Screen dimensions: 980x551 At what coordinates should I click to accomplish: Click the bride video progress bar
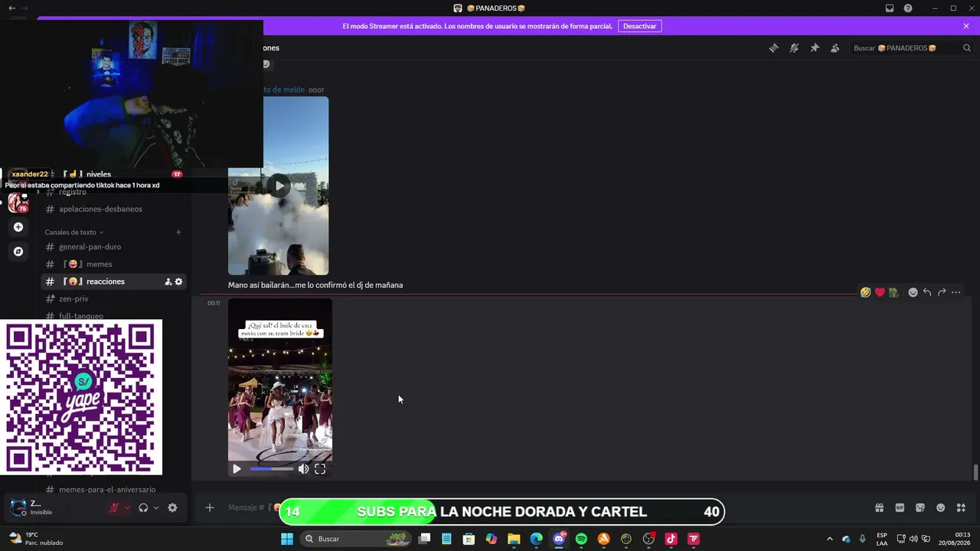pos(272,469)
